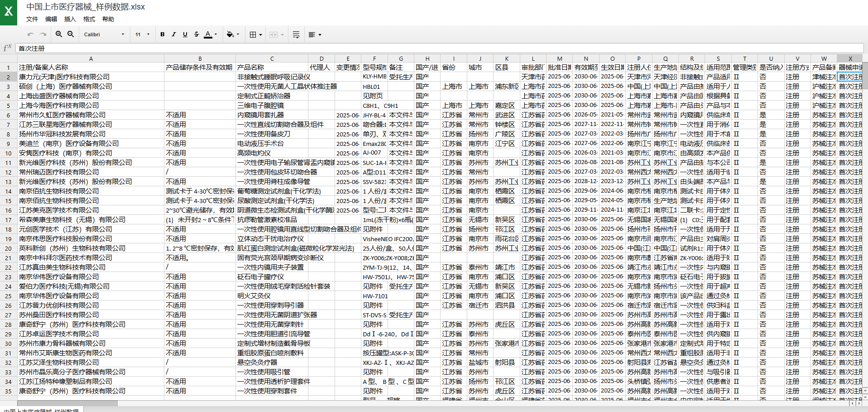Apply the current font color
Image resolution: width=868 pixels, height=412 pixels.
tap(208, 34)
